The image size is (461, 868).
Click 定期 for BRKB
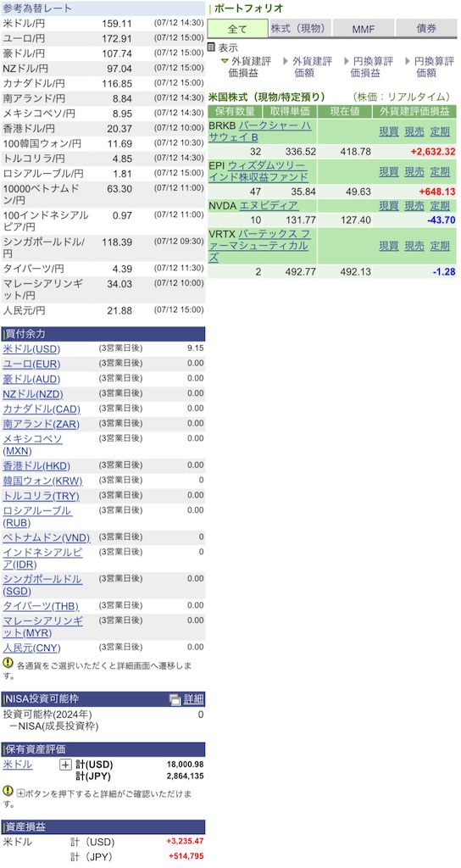tap(440, 131)
